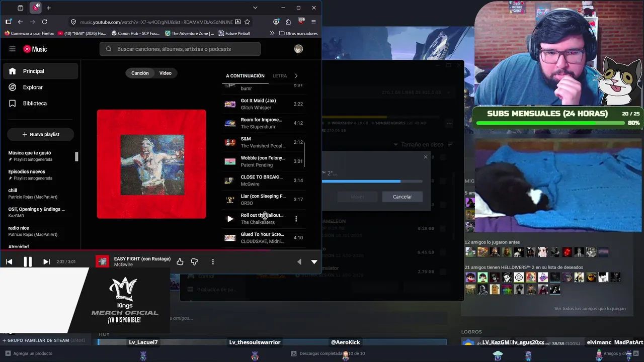The width and height of the screenshot is (644, 362).
Task: Go to Principal in the sidebar
Action: point(41,71)
